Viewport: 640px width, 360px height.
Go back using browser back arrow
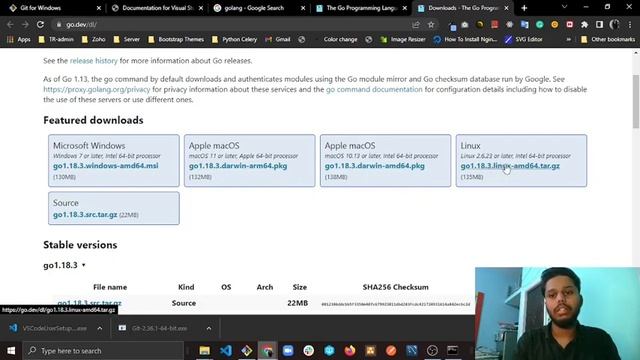tap(10, 24)
